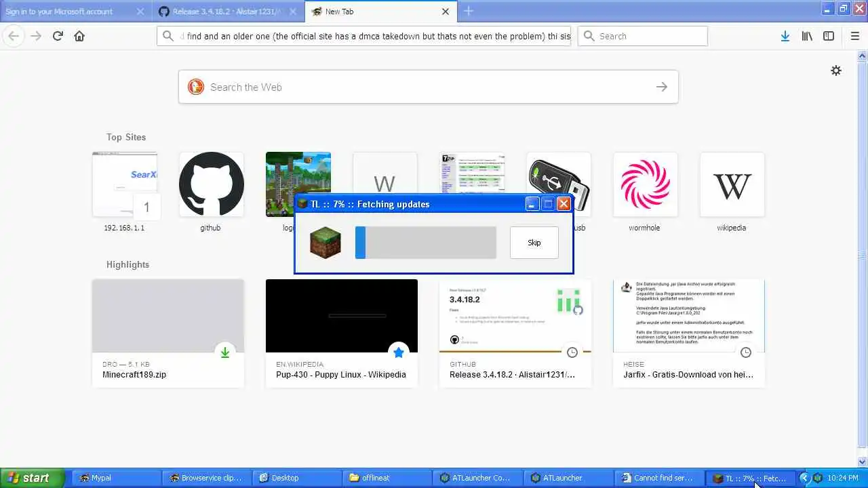Select the New Tab tab
The width and height of the screenshot is (868, 488).
pyautogui.click(x=373, y=12)
